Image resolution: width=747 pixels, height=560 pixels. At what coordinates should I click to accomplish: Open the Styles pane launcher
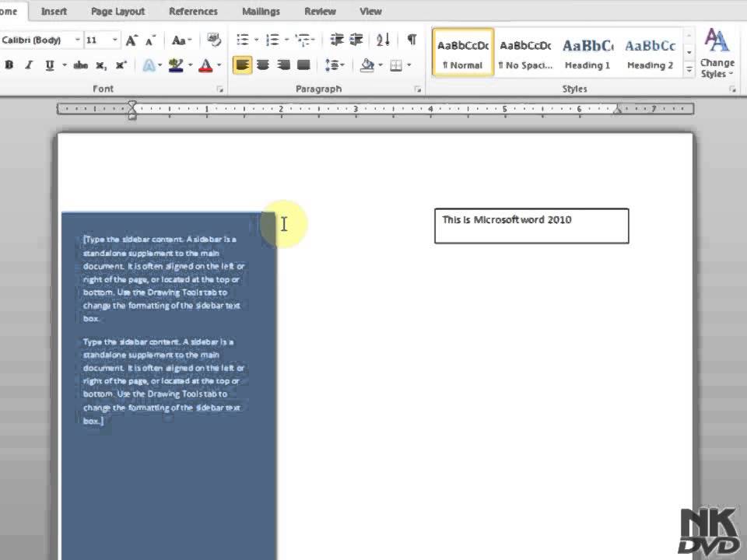[x=732, y=89]
